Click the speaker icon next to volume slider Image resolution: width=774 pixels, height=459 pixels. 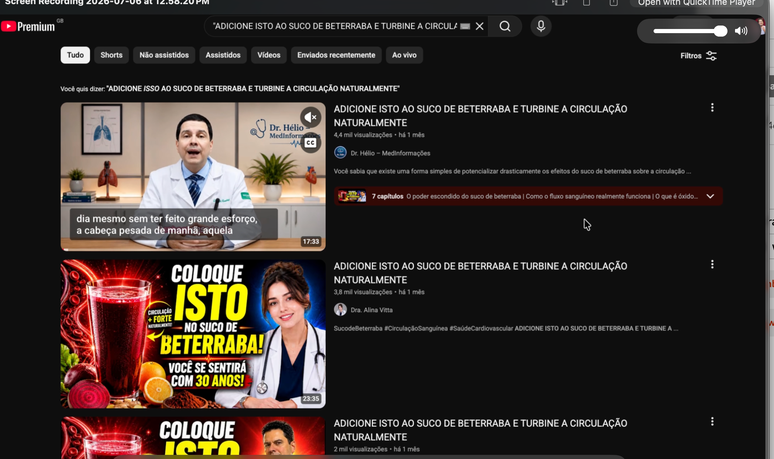coord(741,31)
